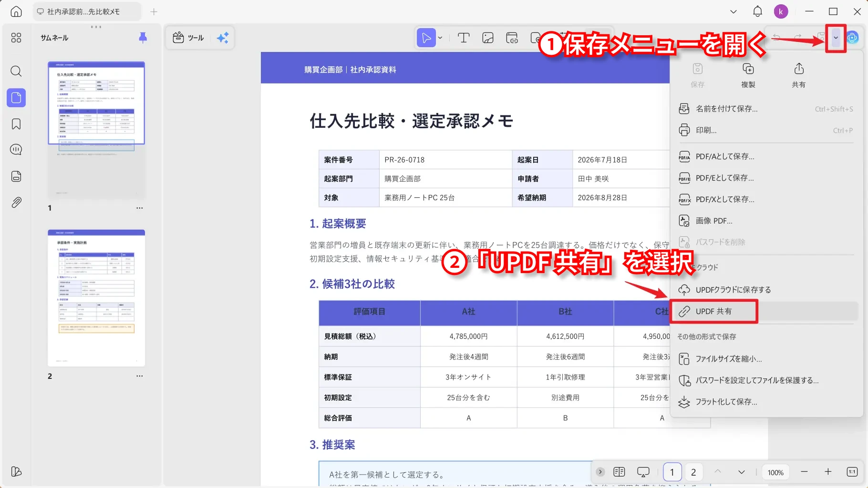This screenshot has width=868, height=488.
Task: Click the document title 仕入先比較・選定承認メモ
Action: 411,121
